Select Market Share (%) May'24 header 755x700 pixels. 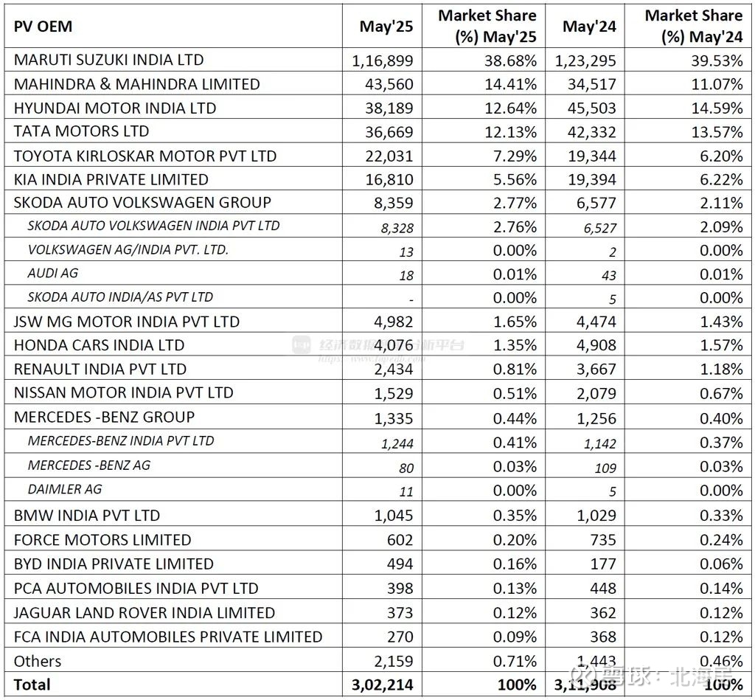point(693,27)
